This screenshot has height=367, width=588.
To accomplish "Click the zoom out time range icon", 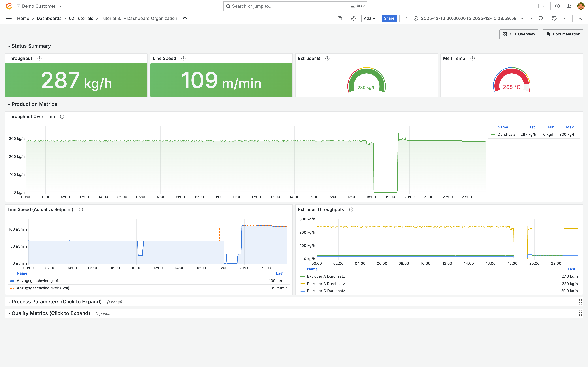I will (541, 19).
